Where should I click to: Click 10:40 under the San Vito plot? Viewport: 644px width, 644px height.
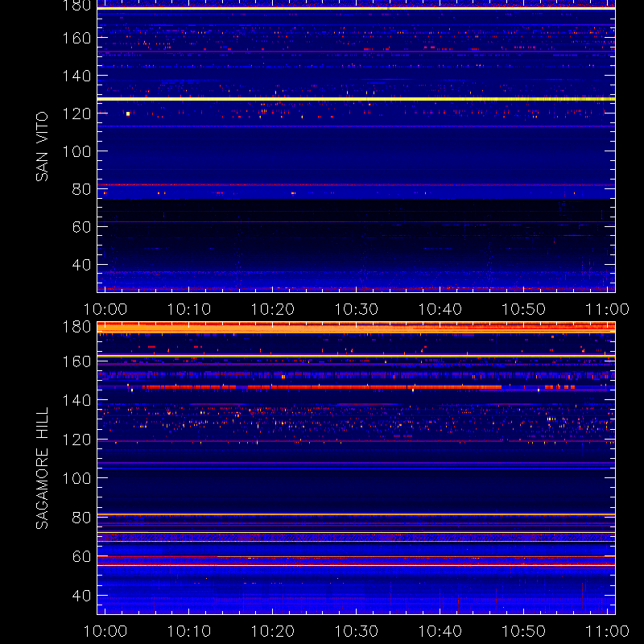coord(440,309)
